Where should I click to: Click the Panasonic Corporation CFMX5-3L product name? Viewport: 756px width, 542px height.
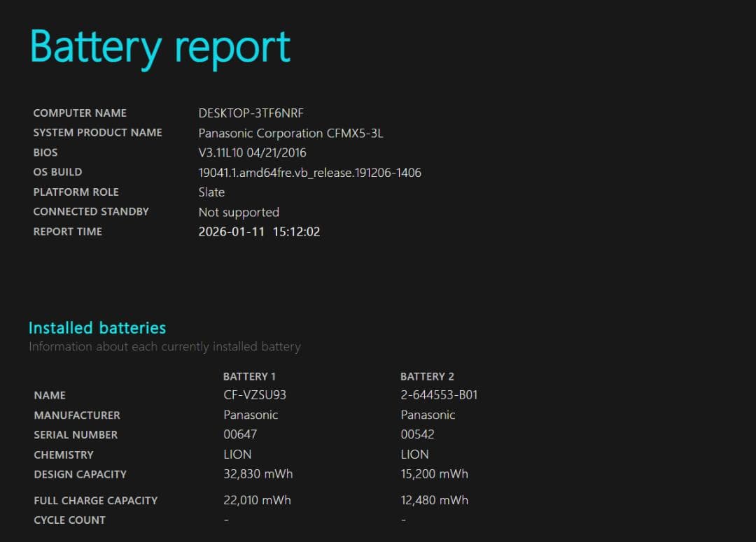290,133
